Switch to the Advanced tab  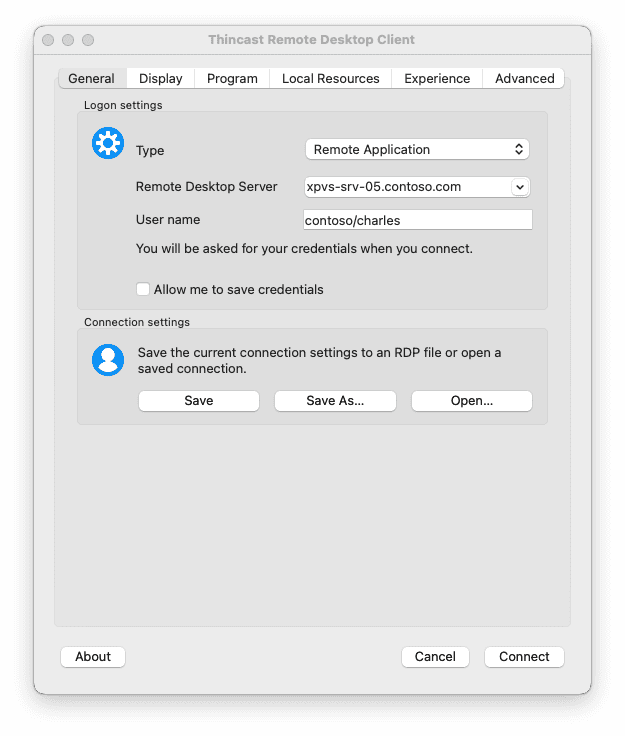click(525, 78)
